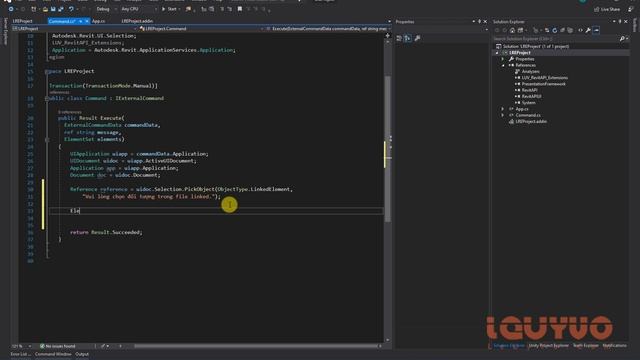Toggle Show All Files in Solution Explorer
The image size is (640, 360).
(570, 30)
